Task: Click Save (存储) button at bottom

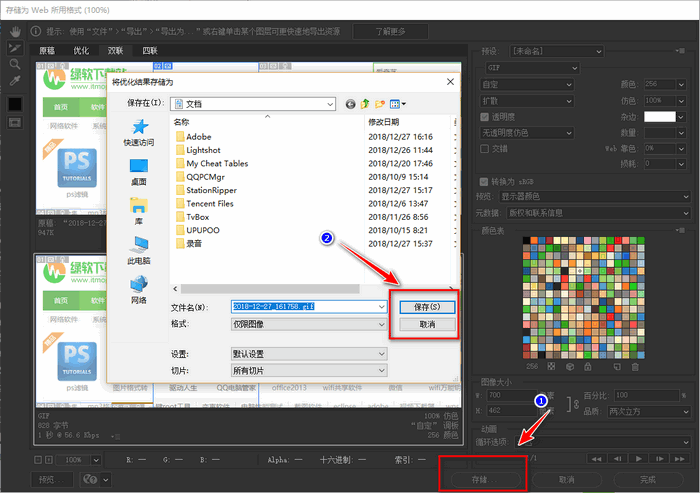Action: tap(486, 480)
